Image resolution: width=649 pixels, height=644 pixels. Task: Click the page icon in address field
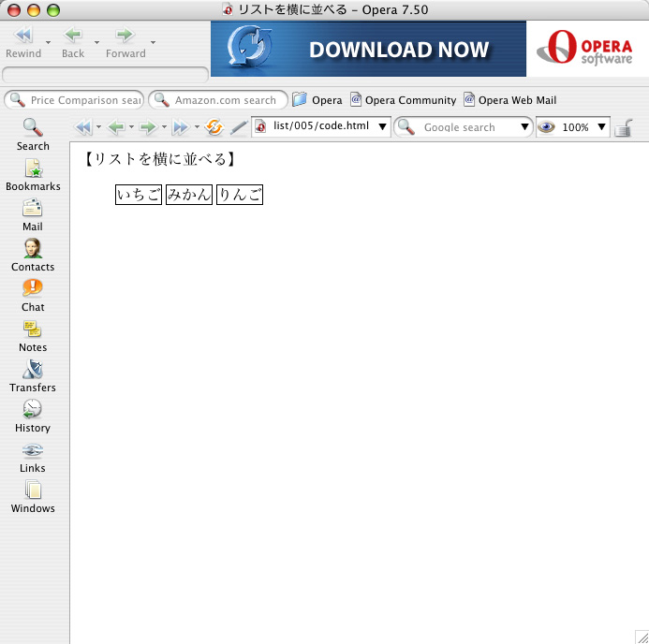(x=260, y=126)
